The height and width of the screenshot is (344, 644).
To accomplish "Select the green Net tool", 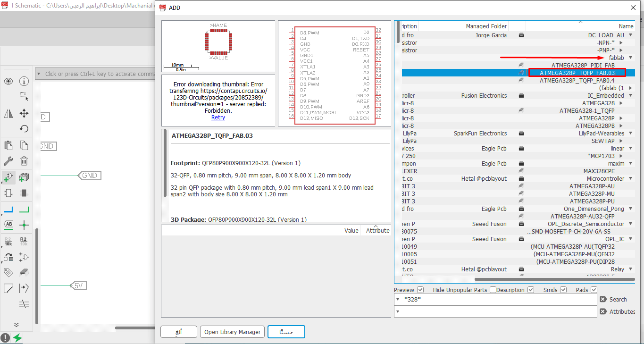I will (24, 210).
